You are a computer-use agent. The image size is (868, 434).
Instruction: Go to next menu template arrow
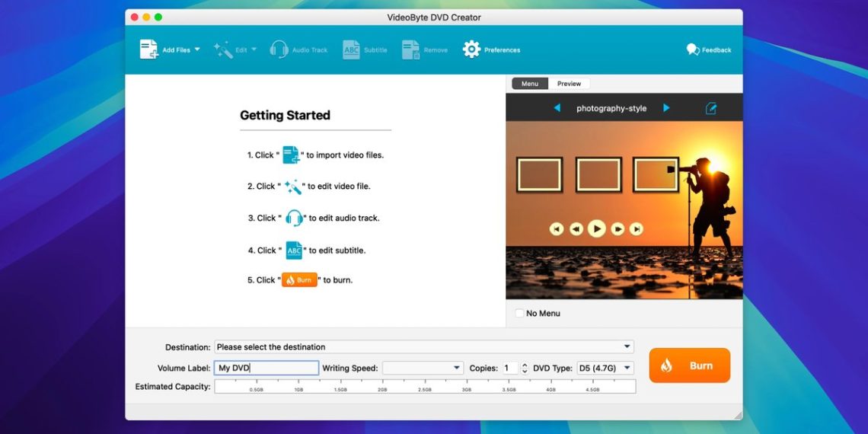click(666, 108)
